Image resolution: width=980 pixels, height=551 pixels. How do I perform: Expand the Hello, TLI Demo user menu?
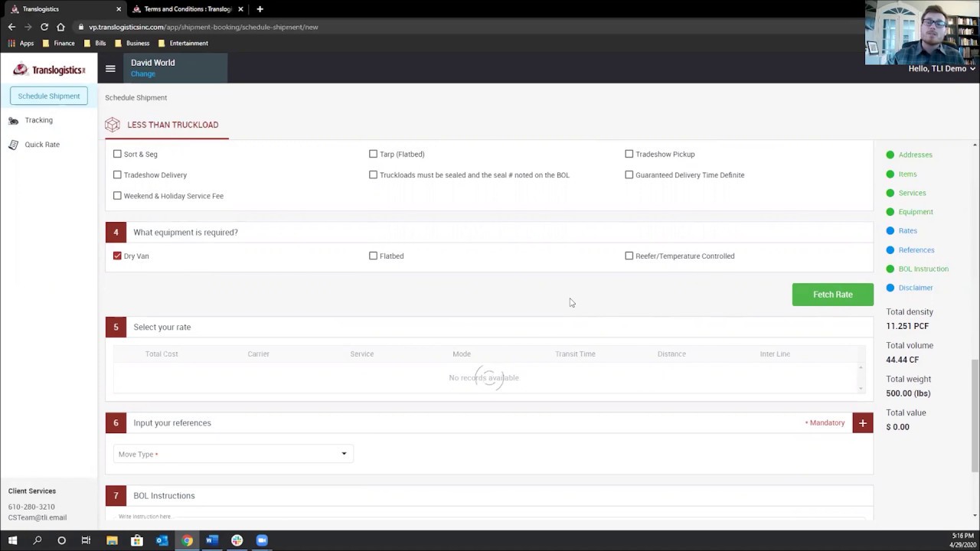[942, 68]
